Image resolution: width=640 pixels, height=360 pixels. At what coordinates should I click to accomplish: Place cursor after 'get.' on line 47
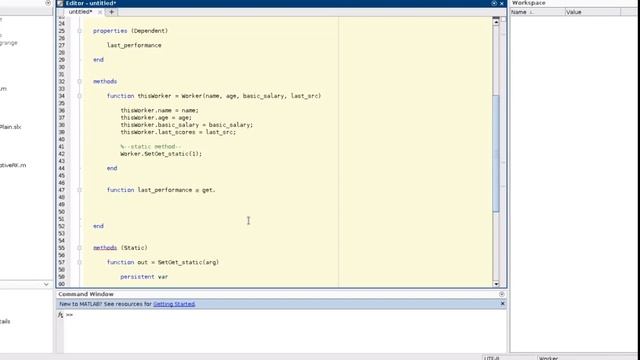216,190
